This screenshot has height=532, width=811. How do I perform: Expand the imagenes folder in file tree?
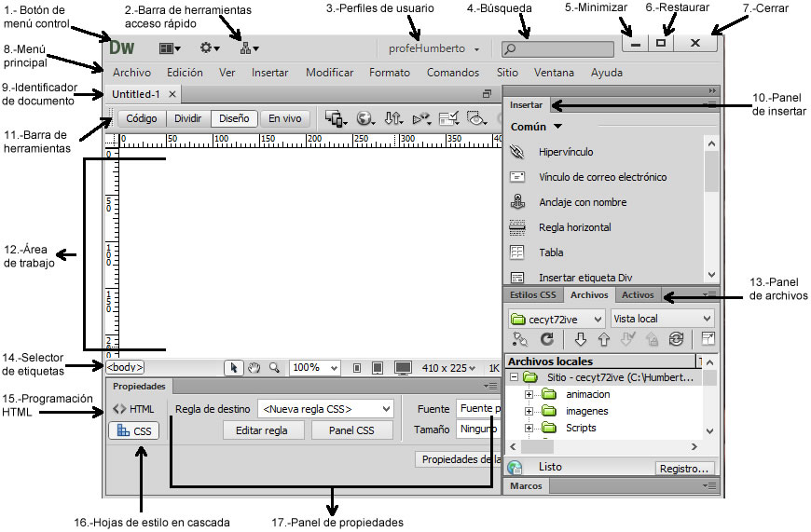529,411
